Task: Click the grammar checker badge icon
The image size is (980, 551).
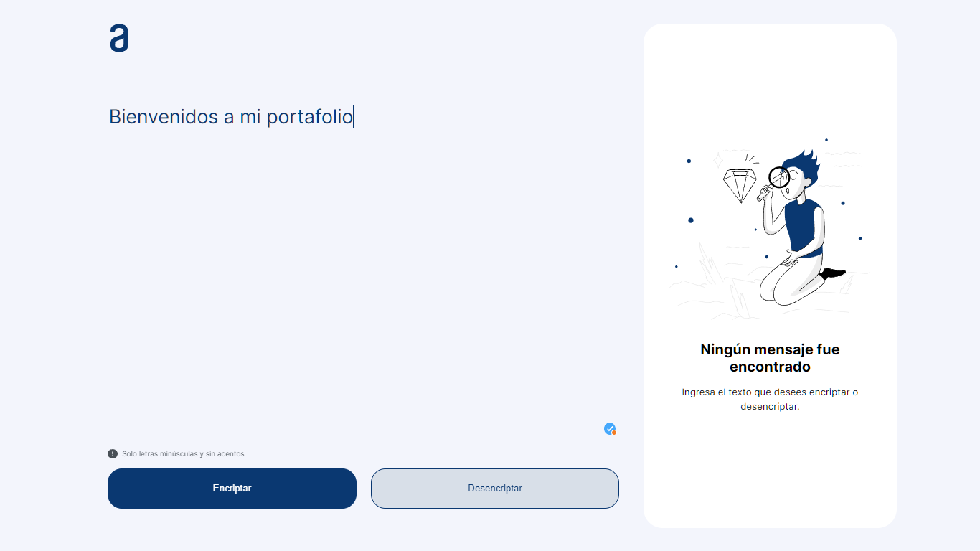Action: click(610, 429)
